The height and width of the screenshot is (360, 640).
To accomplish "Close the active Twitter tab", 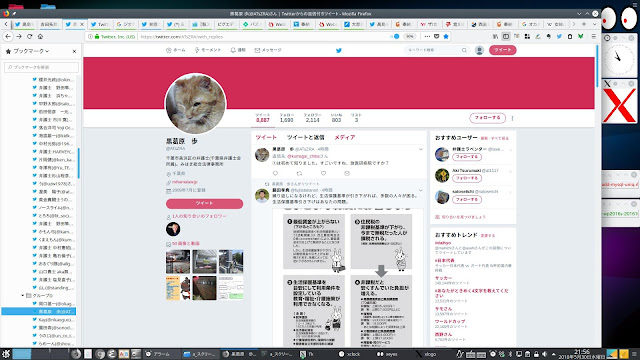I will click(x=82, y=24).
